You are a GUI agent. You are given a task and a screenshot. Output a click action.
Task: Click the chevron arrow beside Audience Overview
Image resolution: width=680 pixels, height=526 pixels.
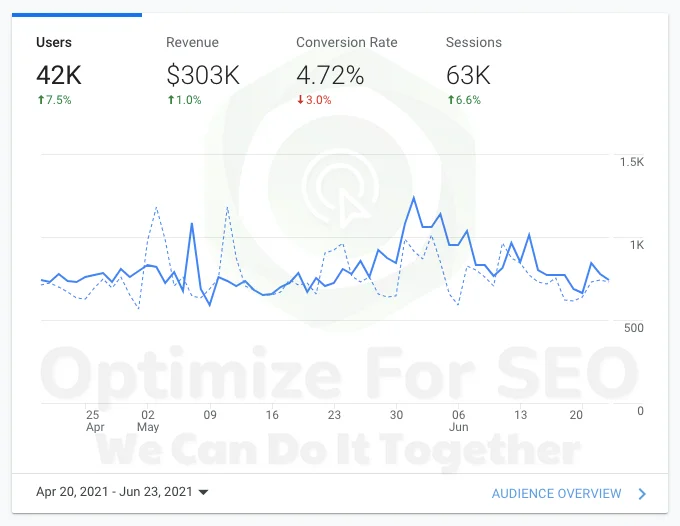[x=642, y=493]
